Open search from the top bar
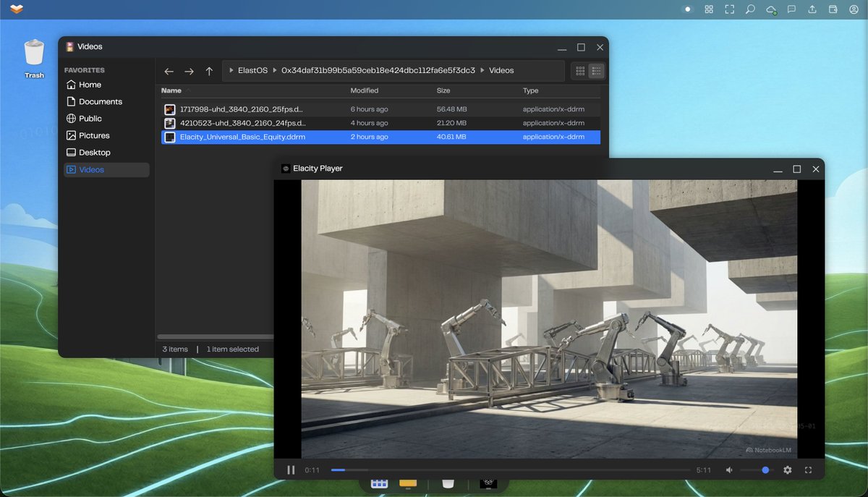This screenshot has width=868, height=497. [750, 9]
